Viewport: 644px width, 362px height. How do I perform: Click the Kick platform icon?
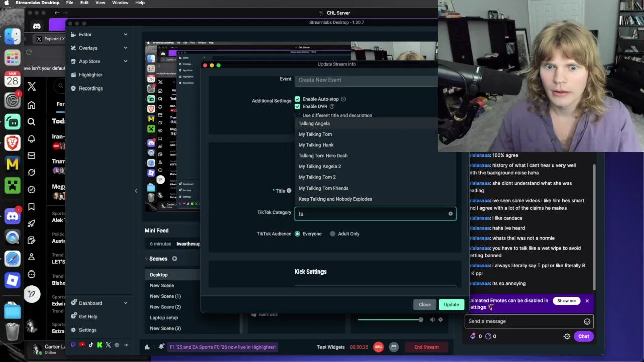(99, 345)
